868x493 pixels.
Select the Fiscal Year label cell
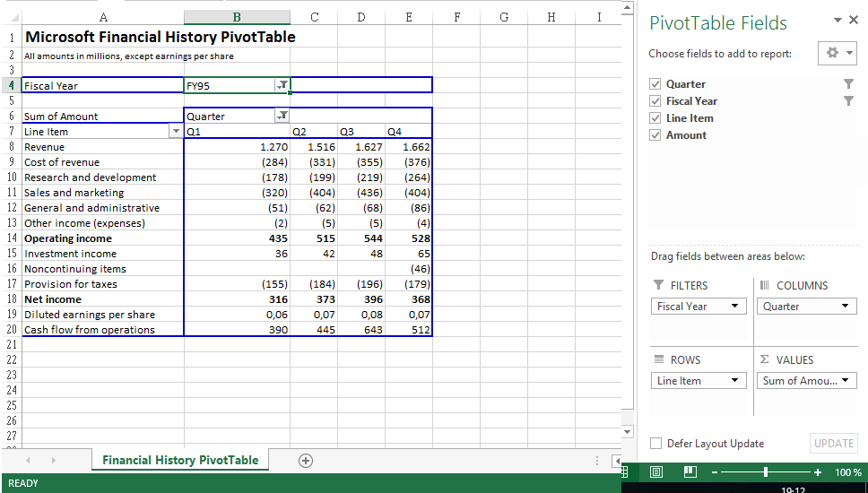coord(103,85)
